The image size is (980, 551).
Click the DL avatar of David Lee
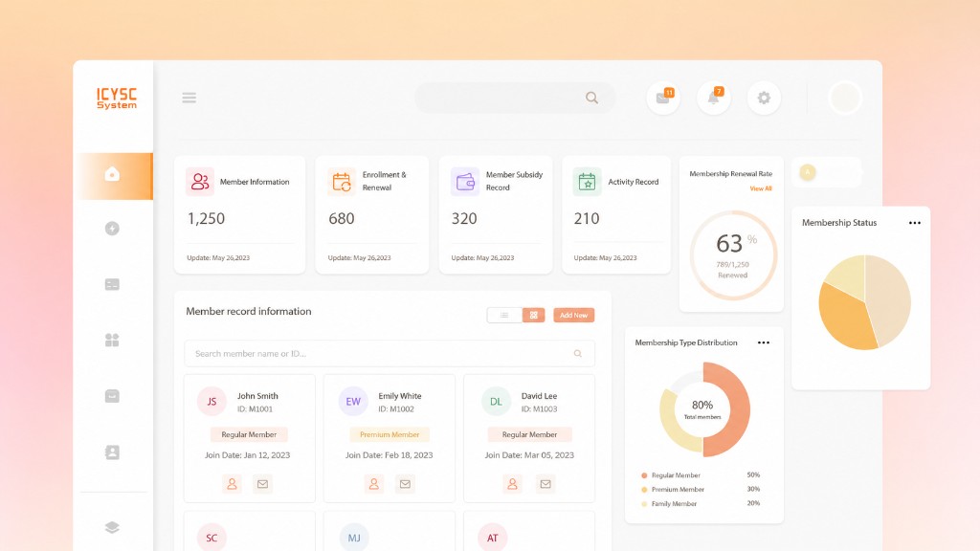click(x=496, y=402)
